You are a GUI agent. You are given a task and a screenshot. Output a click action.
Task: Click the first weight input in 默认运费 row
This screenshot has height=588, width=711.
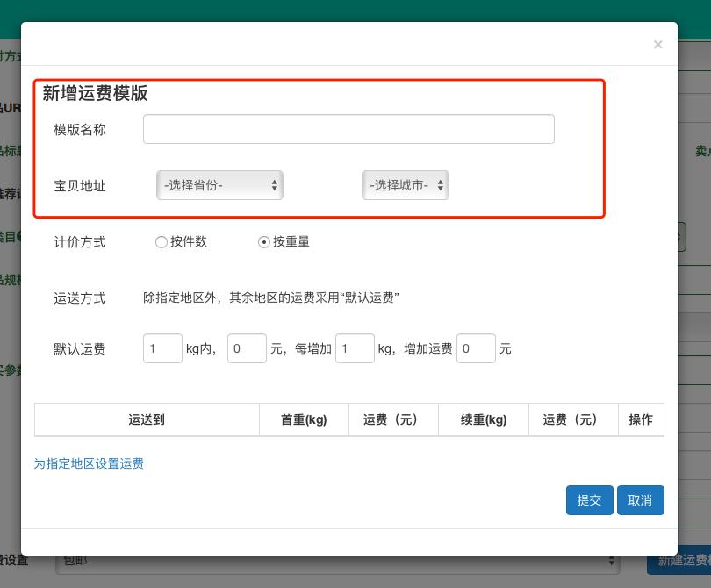pyautogui.click(x=162, y=348)
